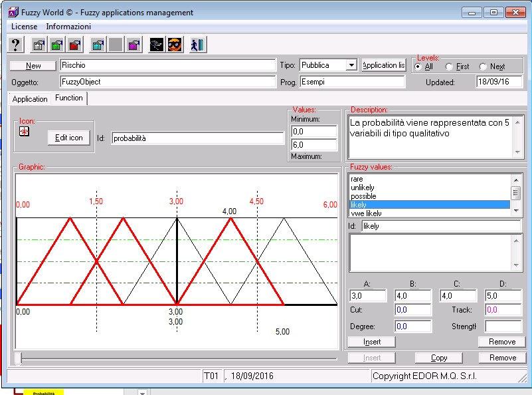Viewport: 532px width, 395px height.
Task: Click the magenta form toolbar icon
Action: [x=134, y=45]
